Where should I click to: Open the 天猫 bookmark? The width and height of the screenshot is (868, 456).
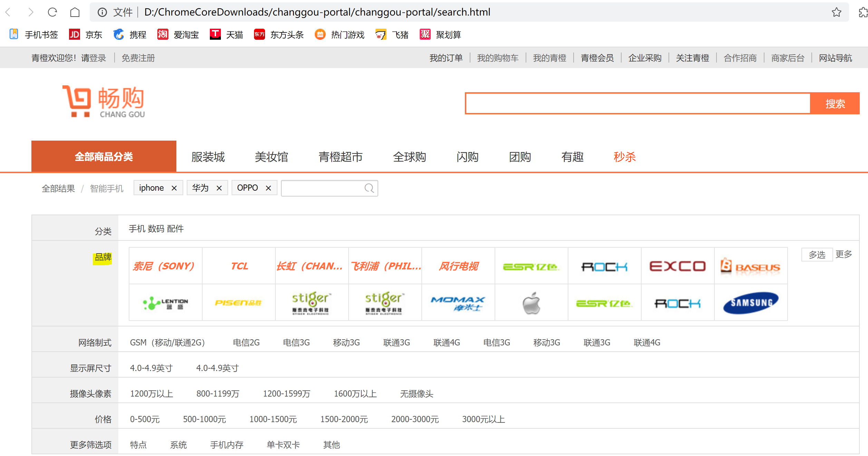pos(226,35)
